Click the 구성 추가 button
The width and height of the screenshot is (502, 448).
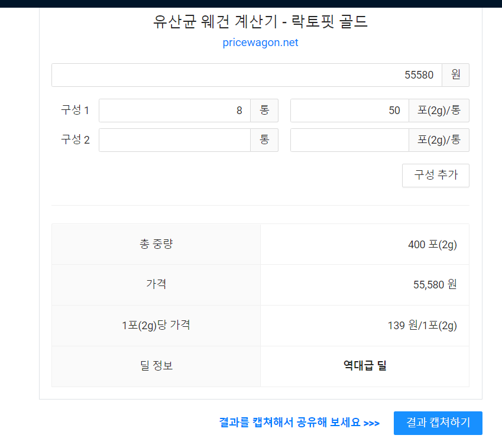tap(436, 176)
